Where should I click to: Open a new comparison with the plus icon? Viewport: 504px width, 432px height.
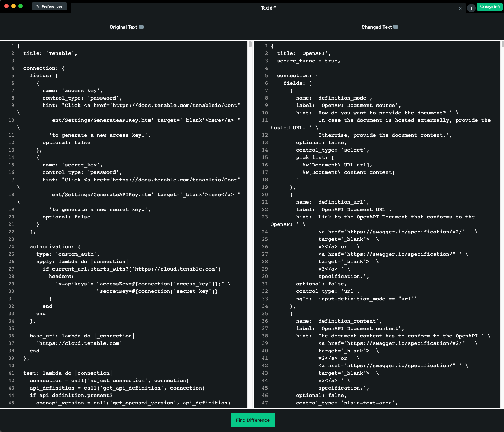point(471,8)
